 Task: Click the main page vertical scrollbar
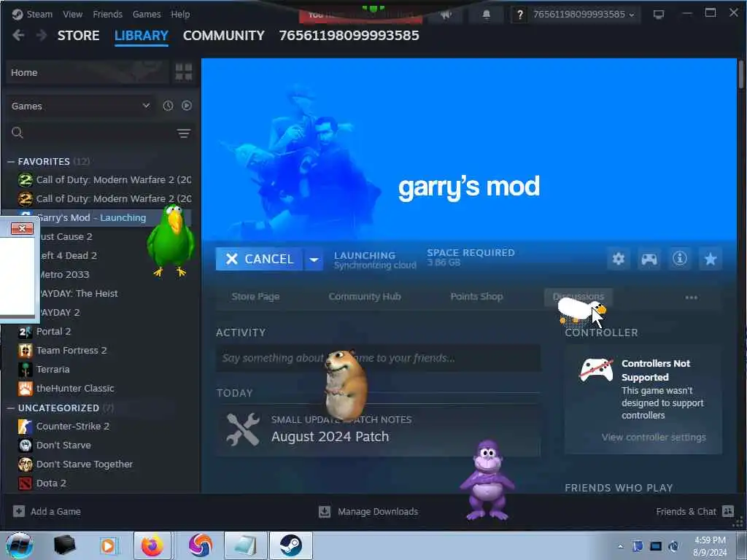click(x=741, y=74)
